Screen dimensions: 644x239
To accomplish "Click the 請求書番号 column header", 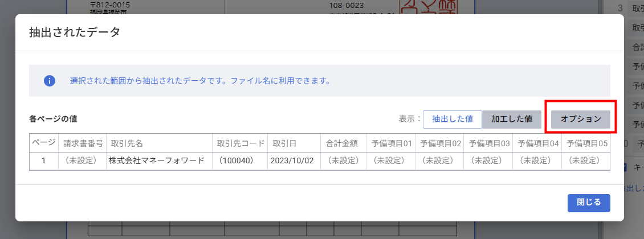I will coord(82,143).
